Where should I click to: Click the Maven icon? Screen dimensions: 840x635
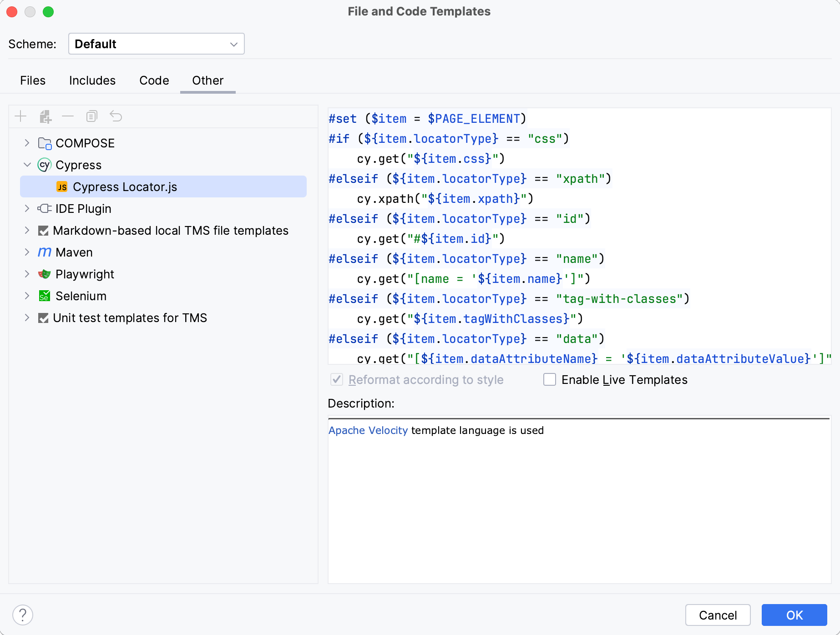point(44,252)
